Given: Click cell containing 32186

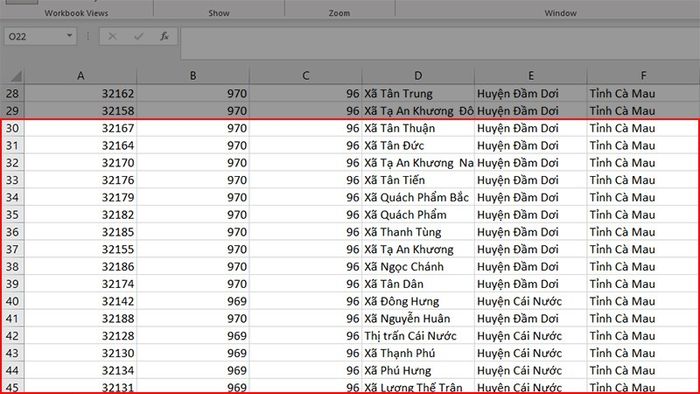Looking at the screenshot, I should (80, 266).
